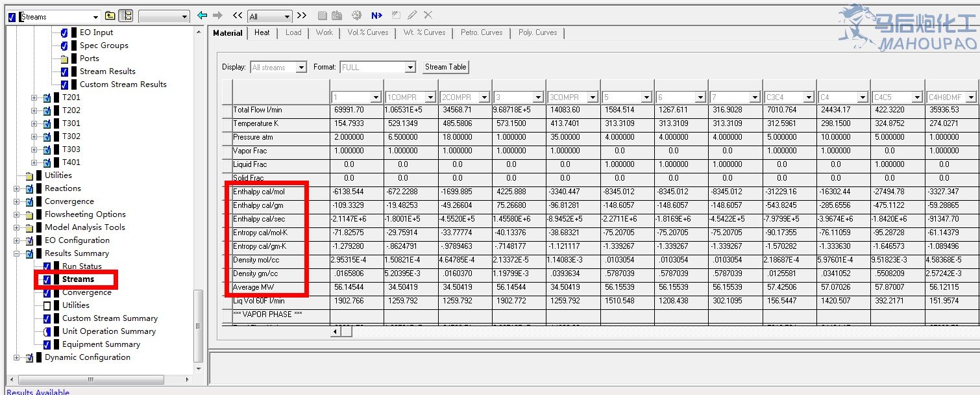This screenshot has height=395, width=980.
Task: Click the Stream Table button
Action: [x=445, y=67]
